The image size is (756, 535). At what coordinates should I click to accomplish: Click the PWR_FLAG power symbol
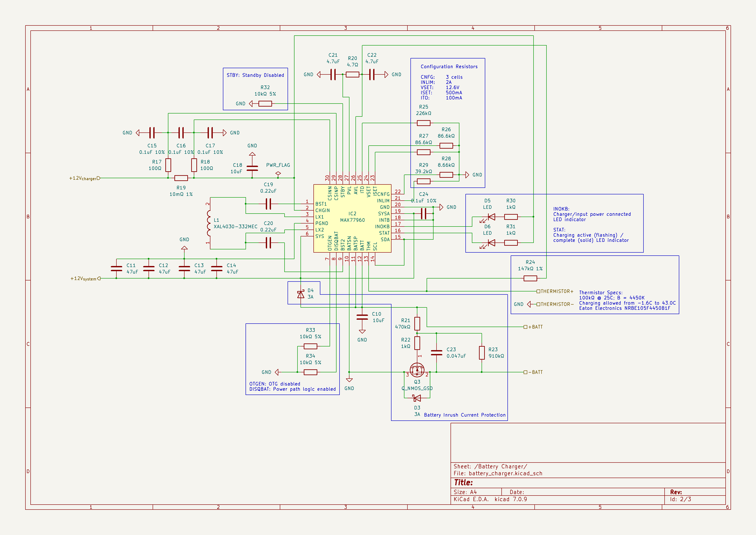click(278, 174)
